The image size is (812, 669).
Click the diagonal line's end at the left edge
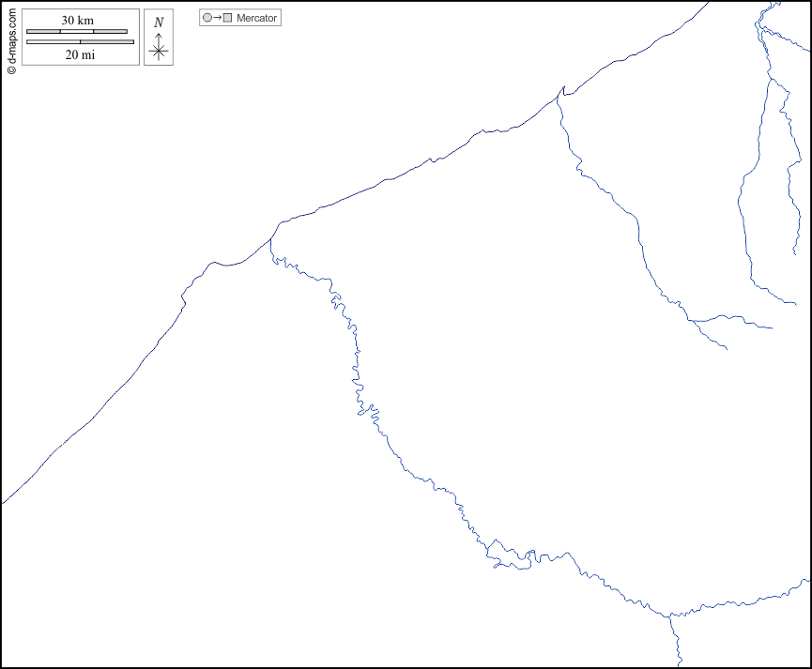[x=3, y=502]
